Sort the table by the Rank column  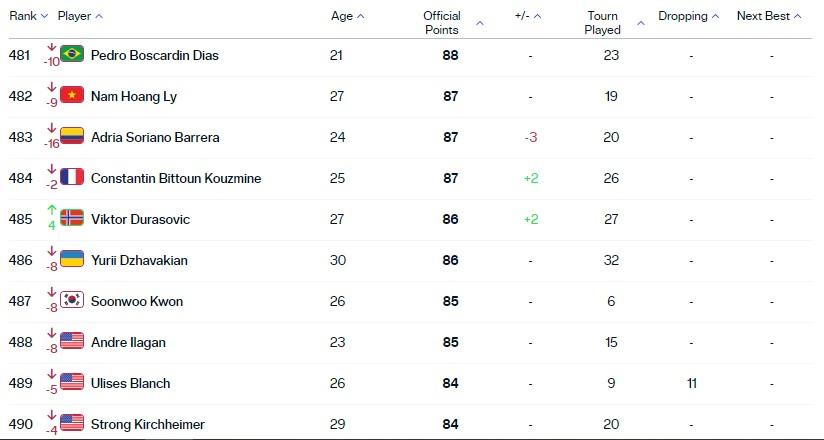[x=28, y=16]
